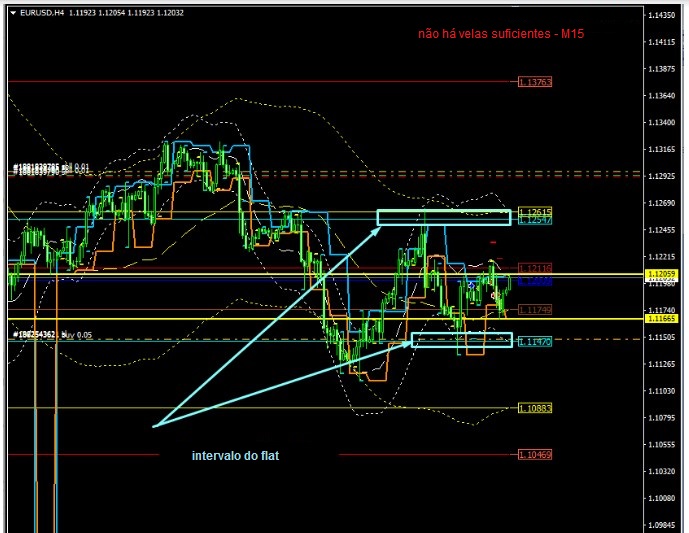Click the cyan arrowhead at the upper rectangle

coord(374,228)
